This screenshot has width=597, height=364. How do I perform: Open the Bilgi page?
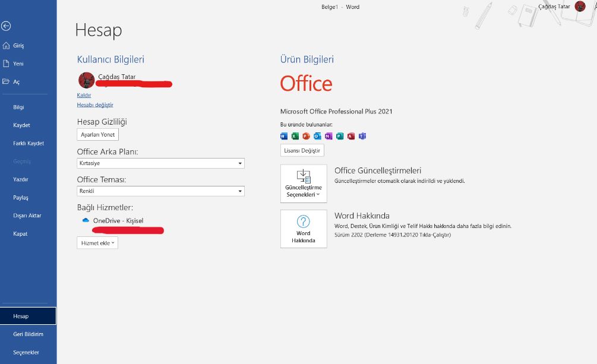(18, 107)
